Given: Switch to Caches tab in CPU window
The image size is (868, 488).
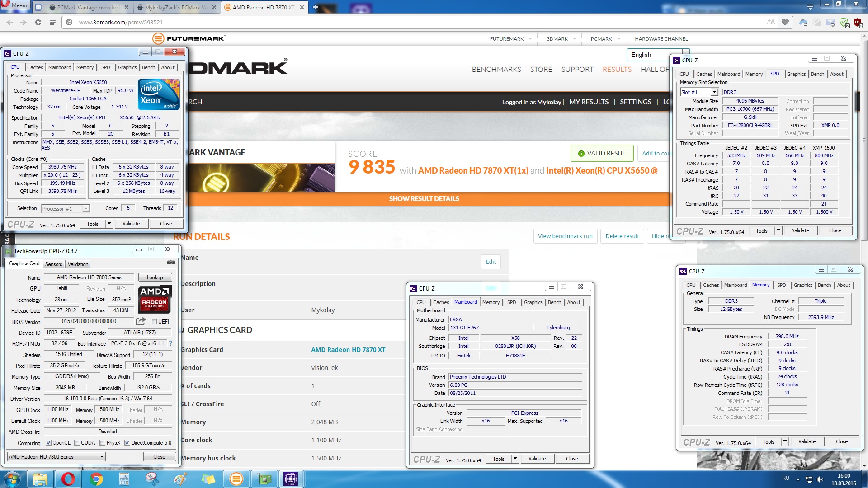Looking at the screenshot, I should point(35,67).
